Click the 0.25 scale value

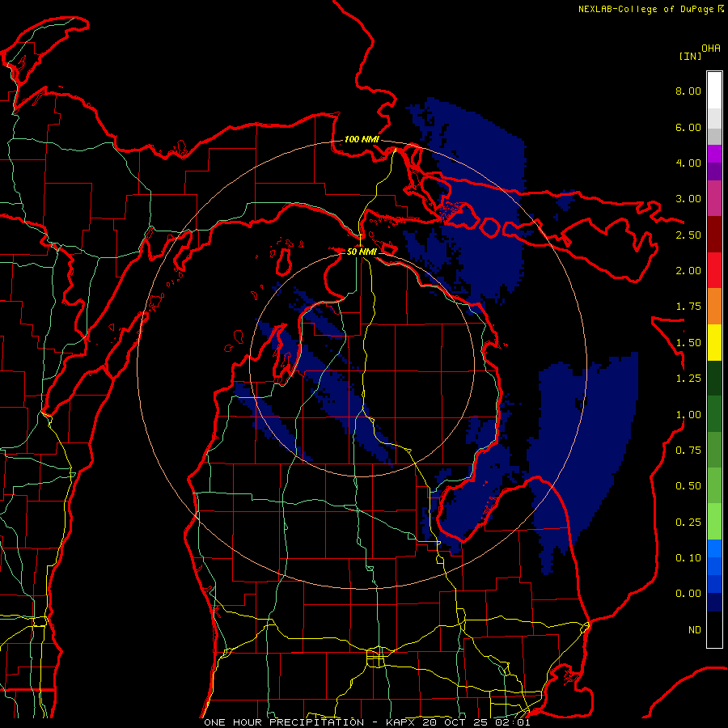[x=688, y=523]
